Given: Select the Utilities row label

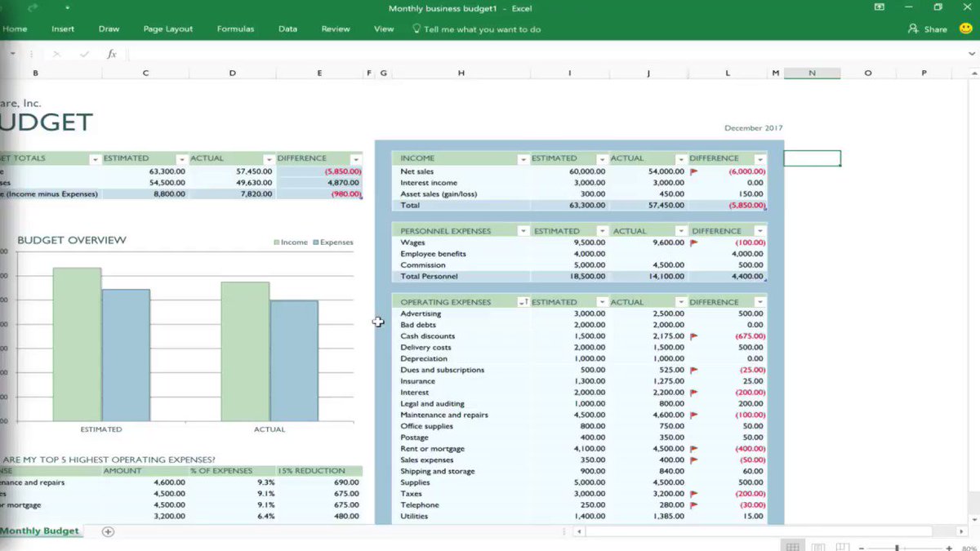Looking at the screenshot, I should [416, 517].
